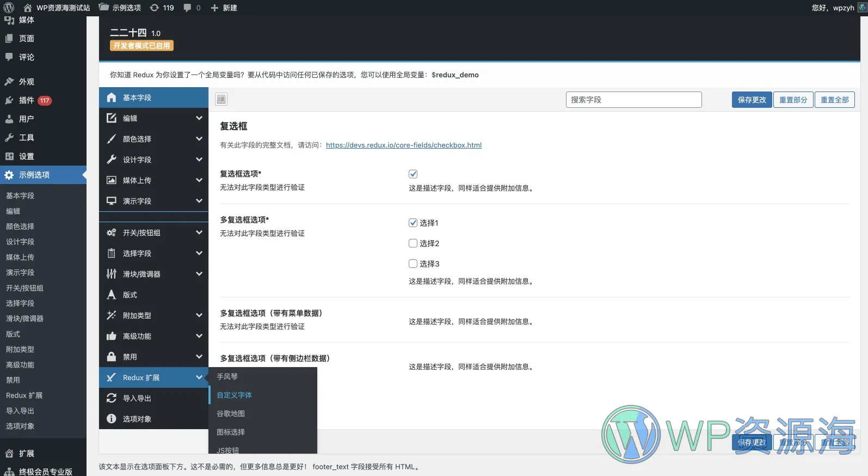Expand the 选择字段 section chevron

(199, 253)
